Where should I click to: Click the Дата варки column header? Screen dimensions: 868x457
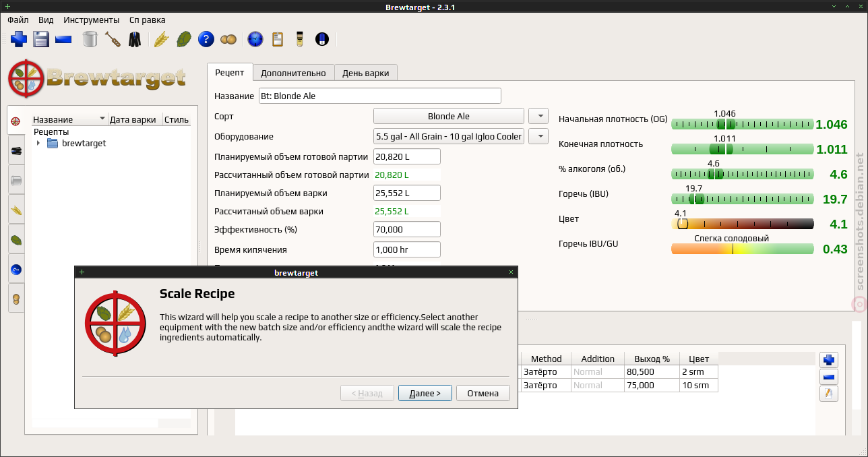(135, 120)
